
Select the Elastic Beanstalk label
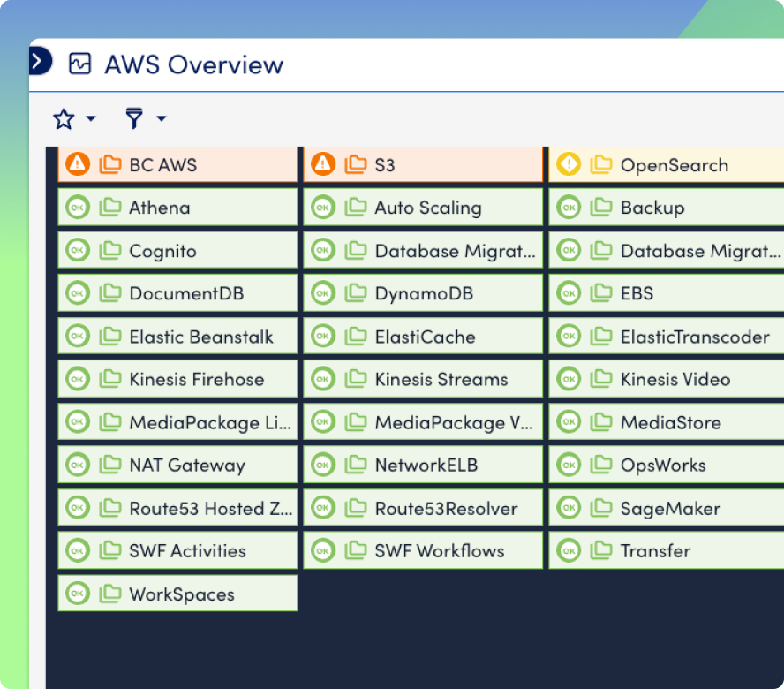tap(201, 337)
